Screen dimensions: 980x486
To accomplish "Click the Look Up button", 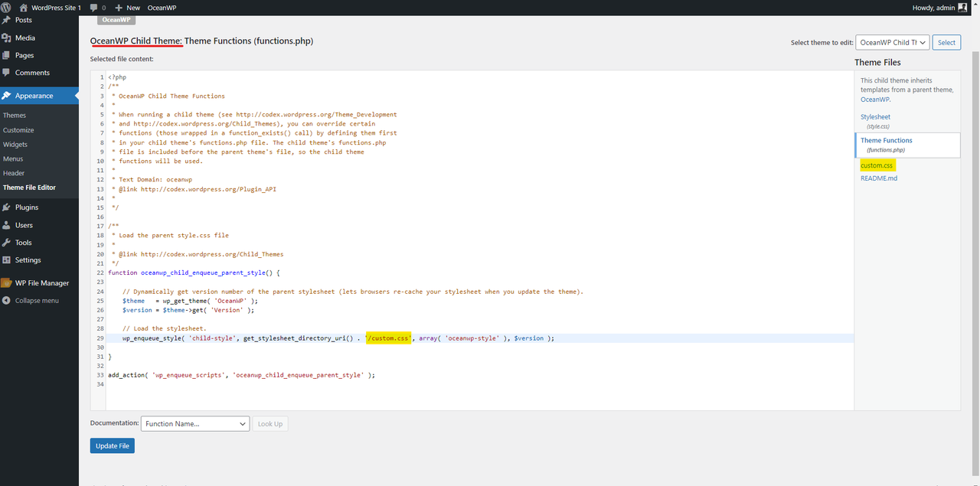I will click(270, 423).
